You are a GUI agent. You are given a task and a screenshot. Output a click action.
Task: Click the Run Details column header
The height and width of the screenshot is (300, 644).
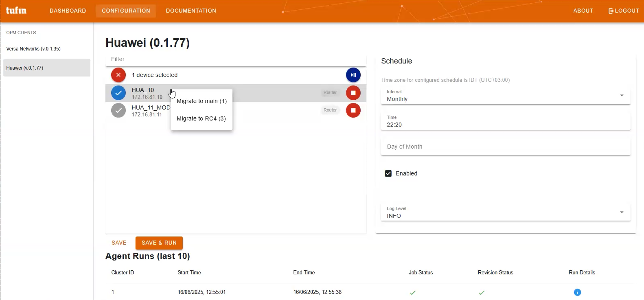(582, 272)
